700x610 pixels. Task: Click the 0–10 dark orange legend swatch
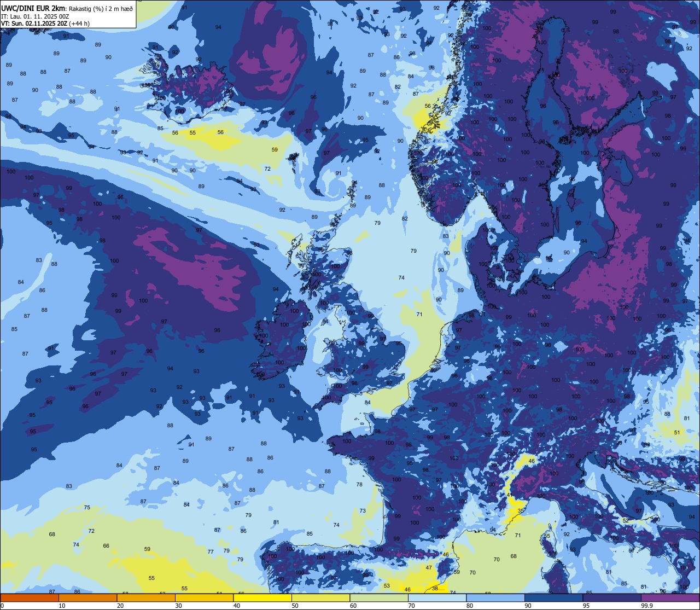30,598
